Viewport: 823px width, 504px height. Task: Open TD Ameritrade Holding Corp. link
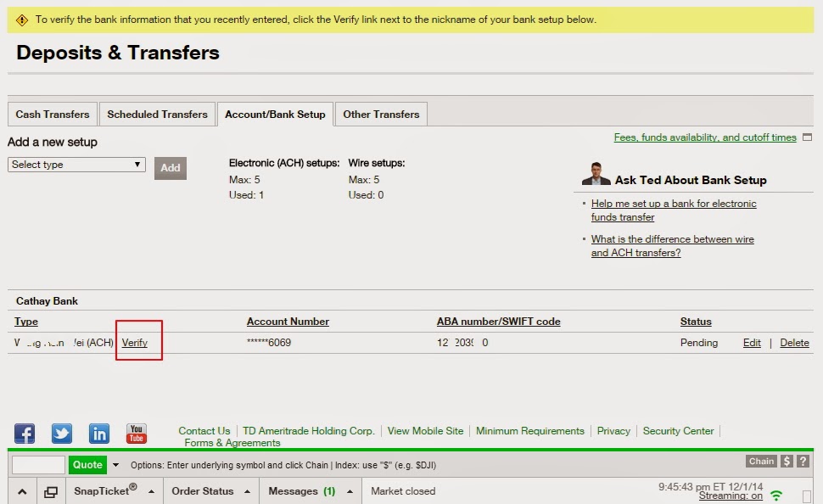pos(309,430)
